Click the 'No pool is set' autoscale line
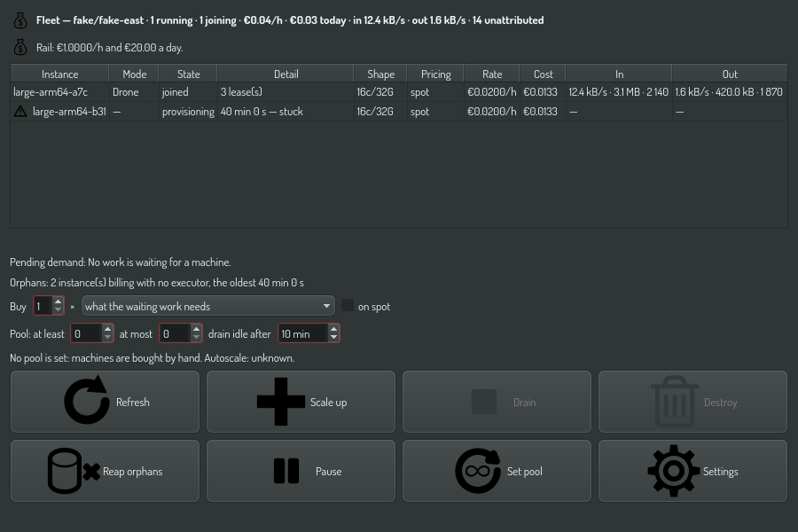 tap(152, 357)
